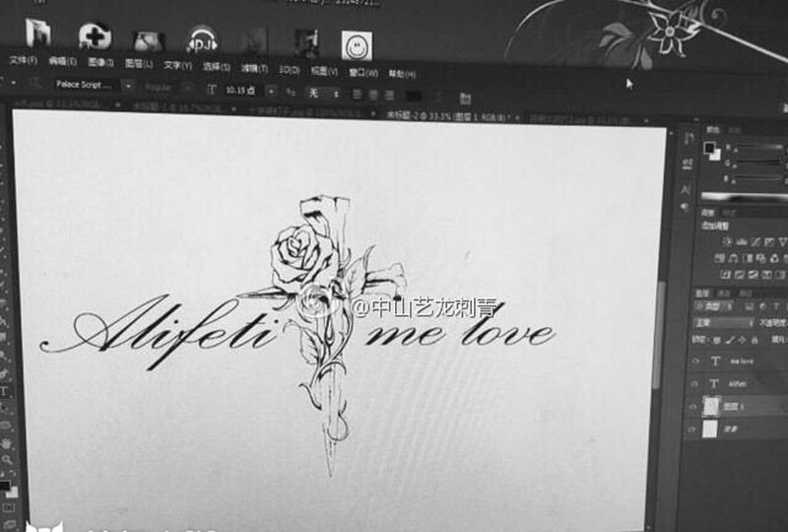This screenshot has height=532, width=788.
Task: Open the PJ headphones desktop app
Action: click(x=201, y=40)
